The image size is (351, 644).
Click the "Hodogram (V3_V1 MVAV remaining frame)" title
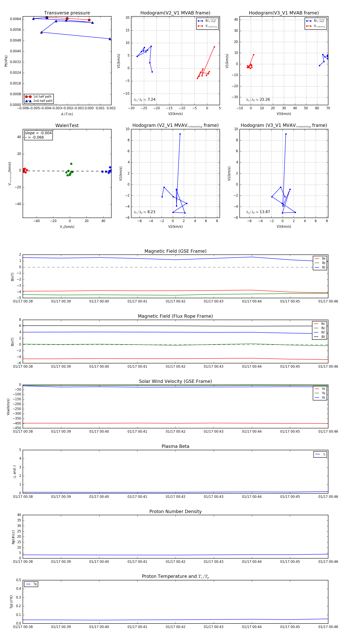tap(284, 125)
